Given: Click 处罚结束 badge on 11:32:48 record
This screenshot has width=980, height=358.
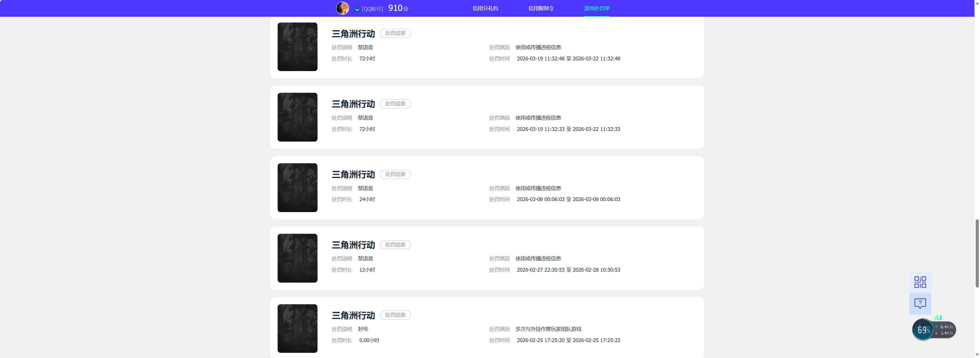Looking at the screenshot, I should tap(395, 34).
